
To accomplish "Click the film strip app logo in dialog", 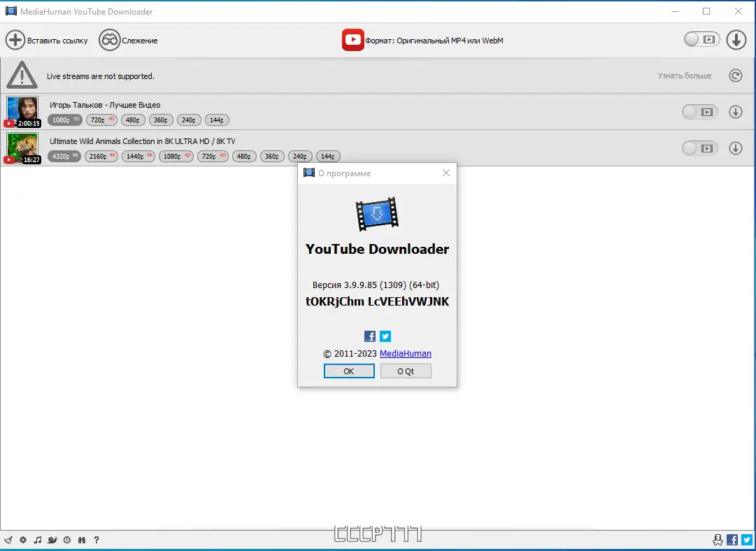I will (377, 213).
